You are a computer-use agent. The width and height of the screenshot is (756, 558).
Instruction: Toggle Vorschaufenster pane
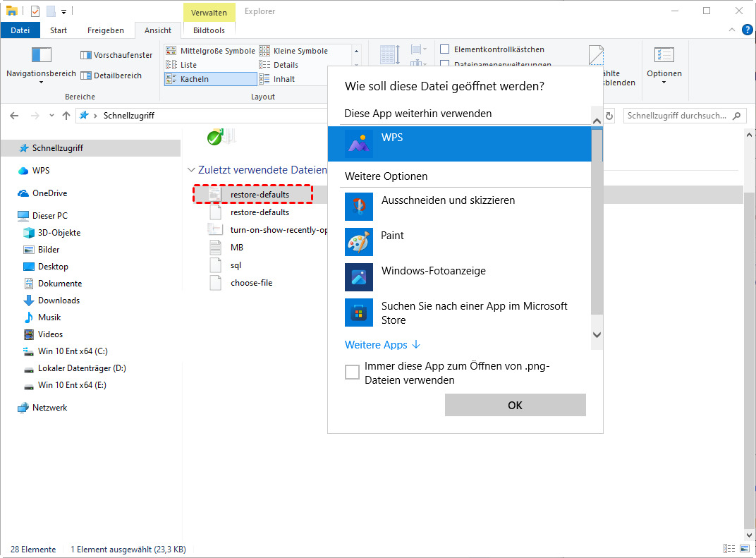(116, 55)
